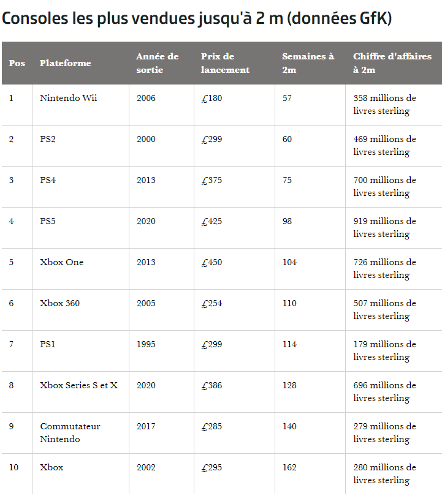
Task: Click the PS1 launch year 1995
Action: pos(146,344)
